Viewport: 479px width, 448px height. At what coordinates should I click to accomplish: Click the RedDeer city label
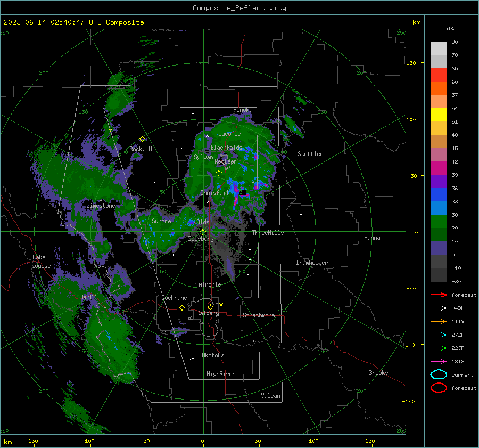226,161
